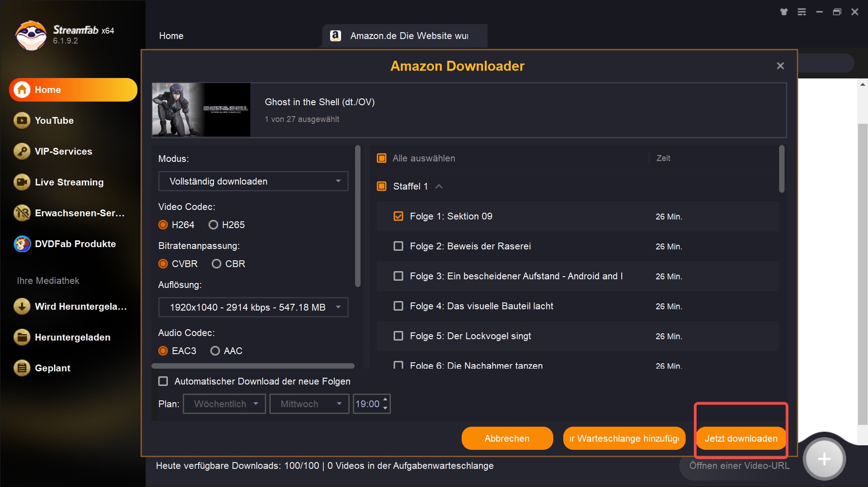The height and width of the screenshot is (487, 868).
Task: Go to Live Streaming section
Action: pyautogui.click(x=73, y=182)
